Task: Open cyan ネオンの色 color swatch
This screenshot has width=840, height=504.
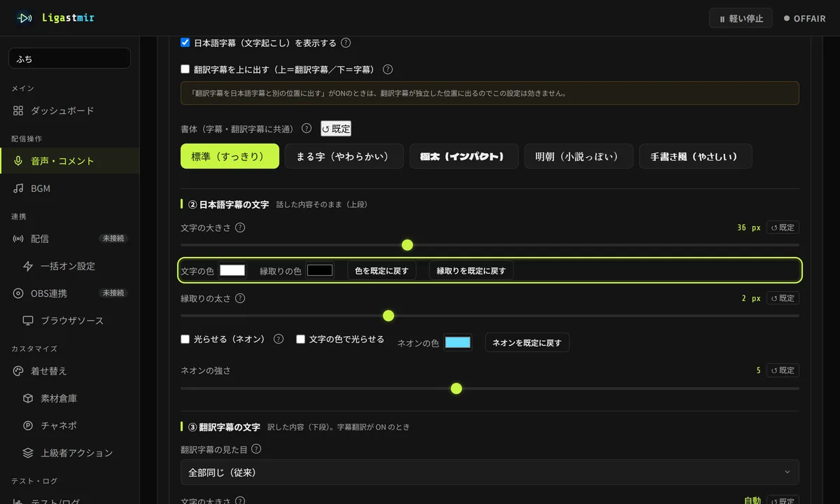Action: click(x=458, y=342)
